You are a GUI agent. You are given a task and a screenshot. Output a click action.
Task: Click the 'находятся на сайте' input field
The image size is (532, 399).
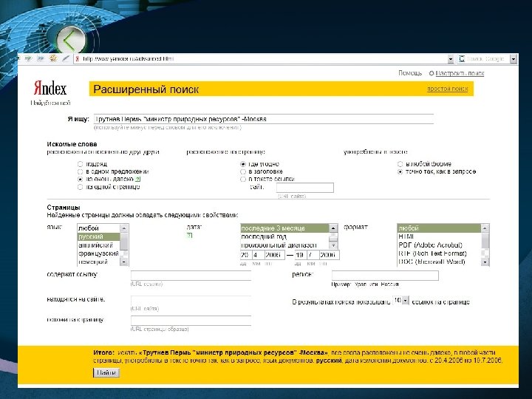(191, 301)
